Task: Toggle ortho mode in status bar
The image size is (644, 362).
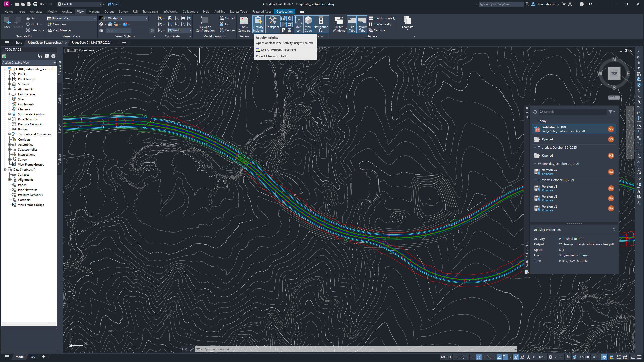Action: 472,357
